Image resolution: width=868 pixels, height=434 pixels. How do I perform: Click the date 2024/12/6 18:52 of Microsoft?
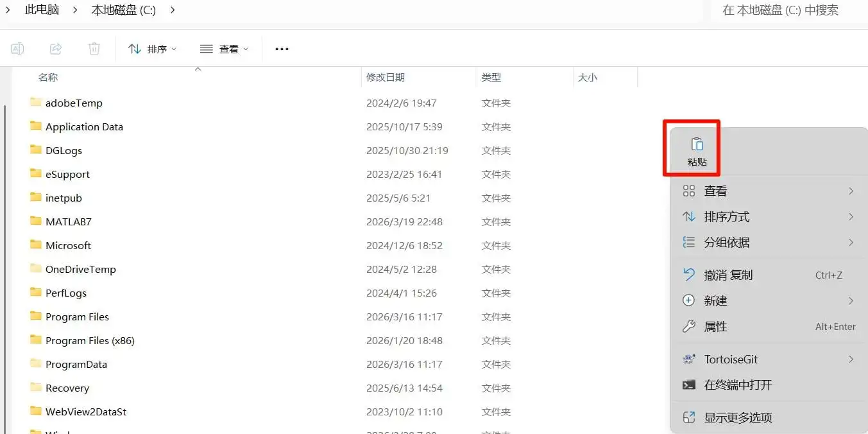404,245
